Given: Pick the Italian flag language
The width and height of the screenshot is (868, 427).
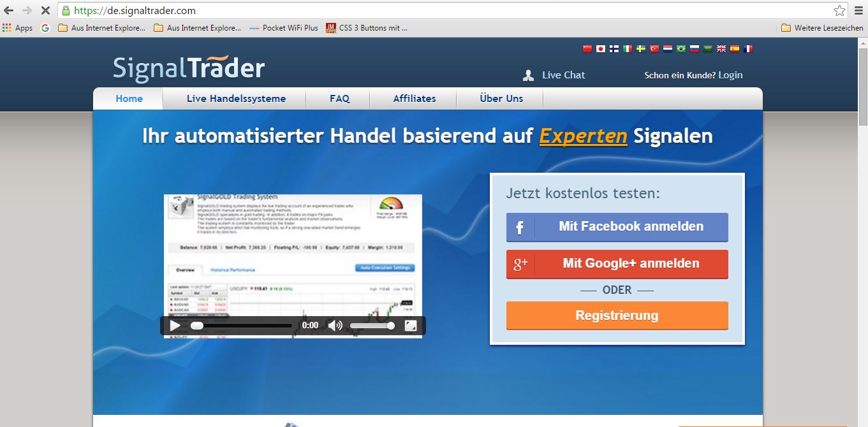Looking at the screenshot, I should [628, 48].
